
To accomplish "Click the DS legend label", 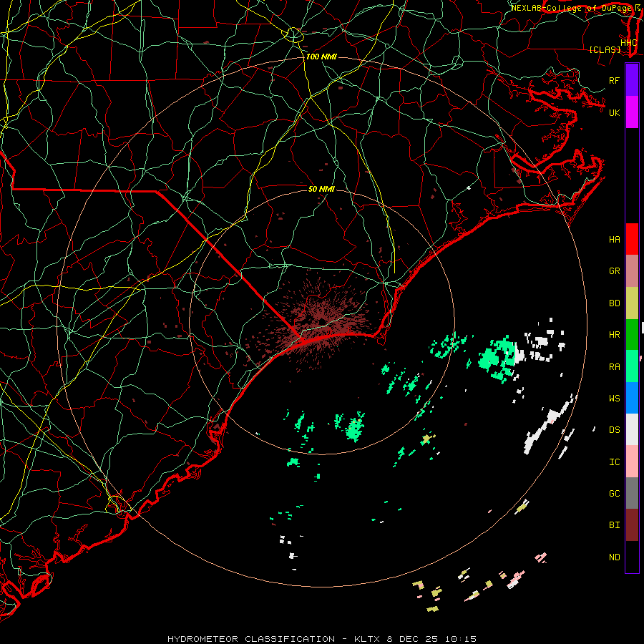I will coord(615,430).
